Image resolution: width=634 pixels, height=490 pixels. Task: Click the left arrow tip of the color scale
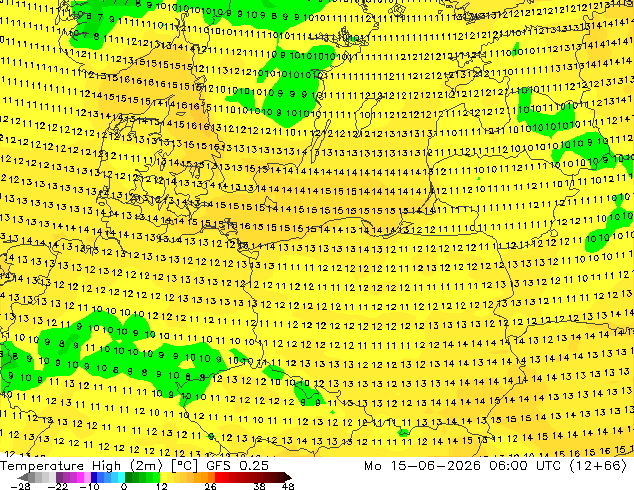pos(23,477)
